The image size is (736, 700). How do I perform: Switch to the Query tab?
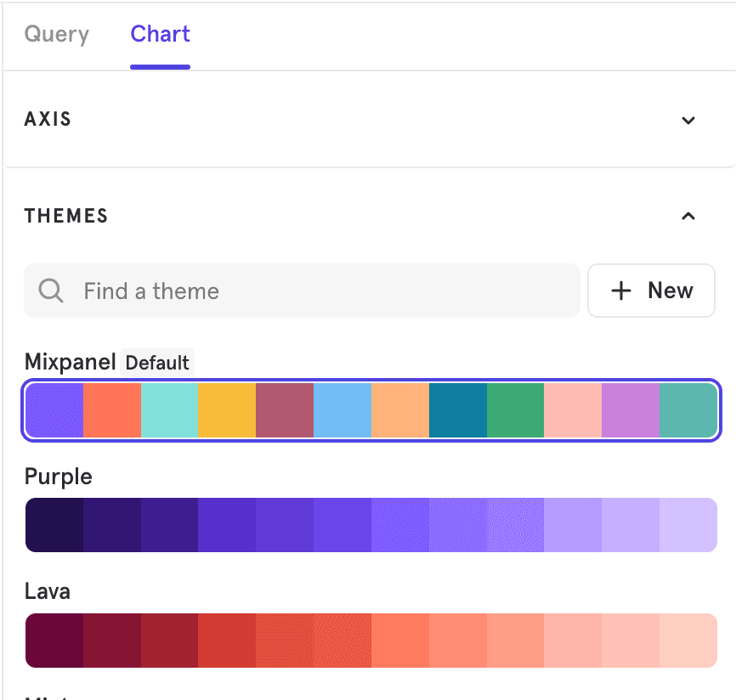tap(55, 34)
